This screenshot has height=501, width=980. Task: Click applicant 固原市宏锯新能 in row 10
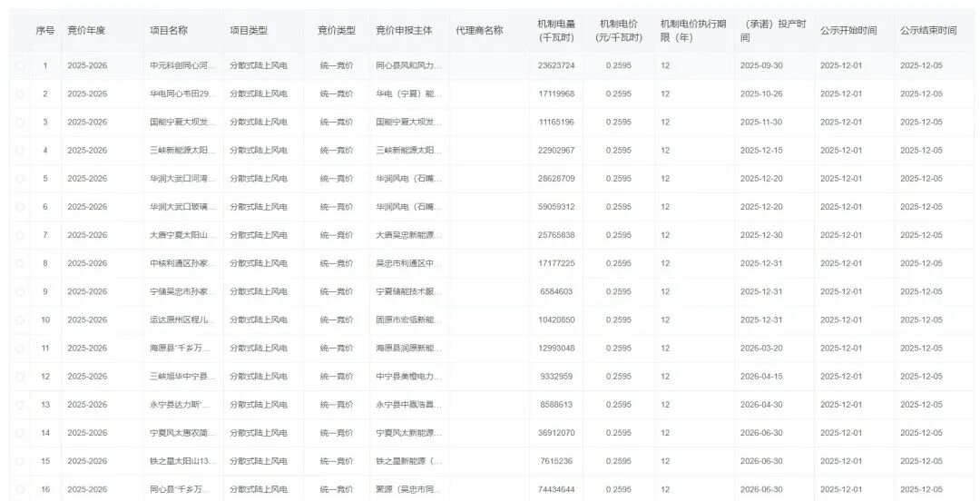(409, 320)
